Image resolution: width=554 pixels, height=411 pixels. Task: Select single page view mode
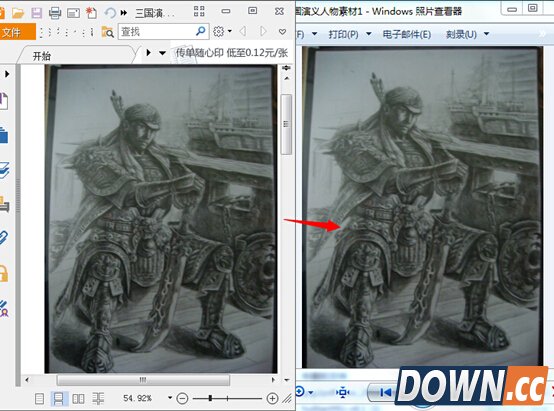(40, 399)
